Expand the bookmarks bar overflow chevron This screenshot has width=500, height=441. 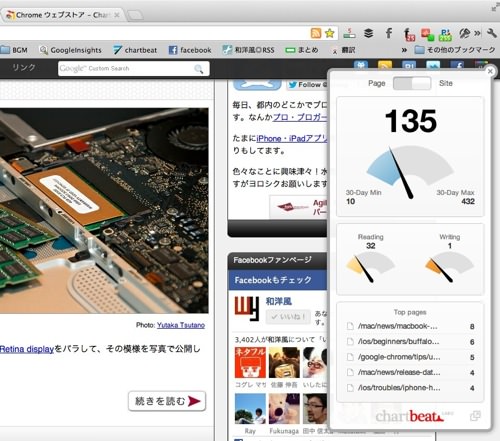(404, 50)
